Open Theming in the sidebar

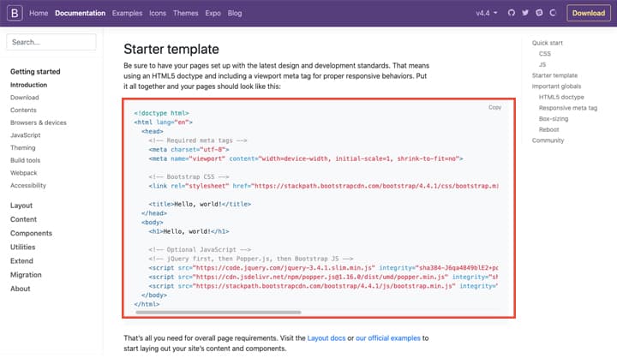point(23,148)
